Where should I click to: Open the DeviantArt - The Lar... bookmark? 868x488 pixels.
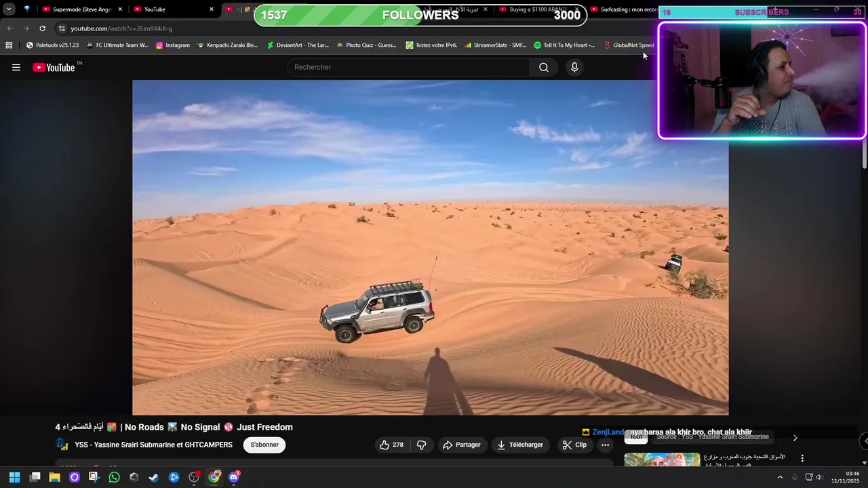(x=298, y=45)
